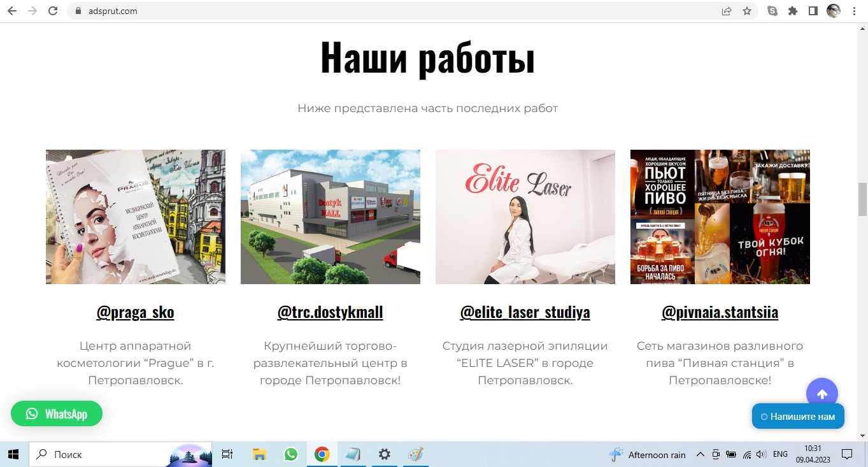The height and width of the screenshot is (467, 868).
Task: View site security info via lock icon
Action: tap(79, 11)
